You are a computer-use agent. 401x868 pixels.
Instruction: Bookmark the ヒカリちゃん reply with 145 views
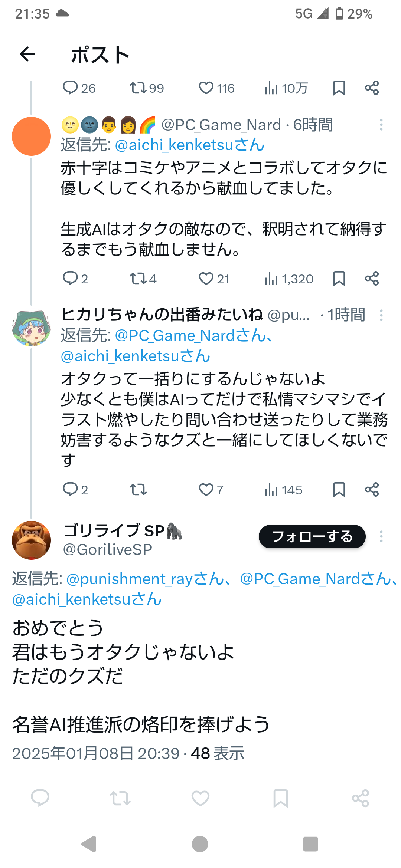[339, 490]
